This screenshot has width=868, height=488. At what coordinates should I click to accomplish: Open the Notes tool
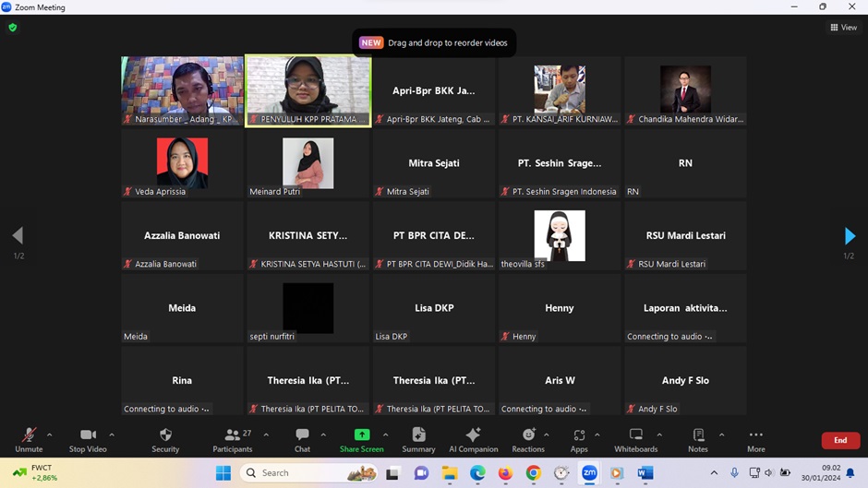point(698,439)
